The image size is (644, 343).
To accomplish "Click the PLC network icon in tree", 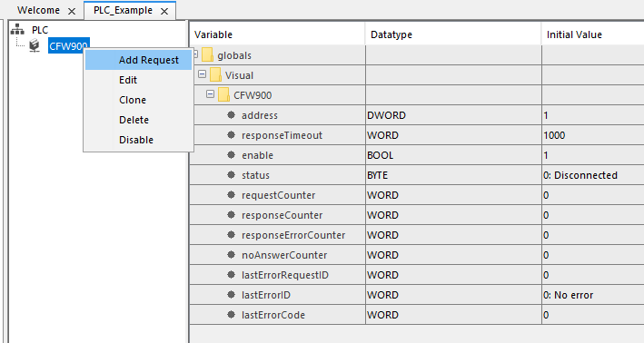I will coord(17,29).
